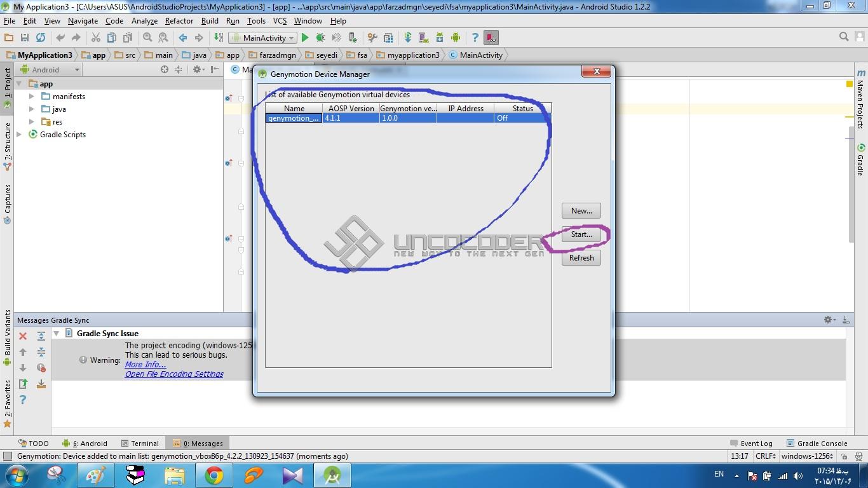The width and height of the screenshot is (868, 488).
Task: Click the AOSP Version column header
Action: [x=351, y=109]
